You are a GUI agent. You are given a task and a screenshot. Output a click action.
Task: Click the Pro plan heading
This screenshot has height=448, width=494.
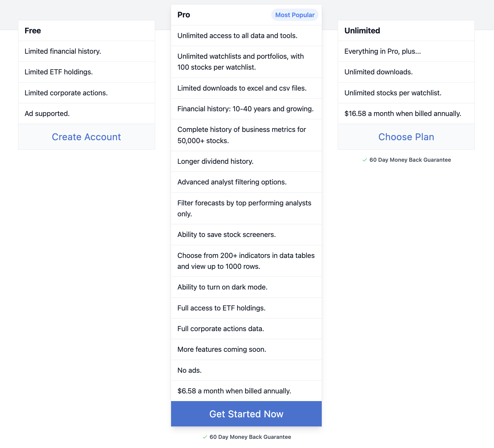(x=184, y=15)
